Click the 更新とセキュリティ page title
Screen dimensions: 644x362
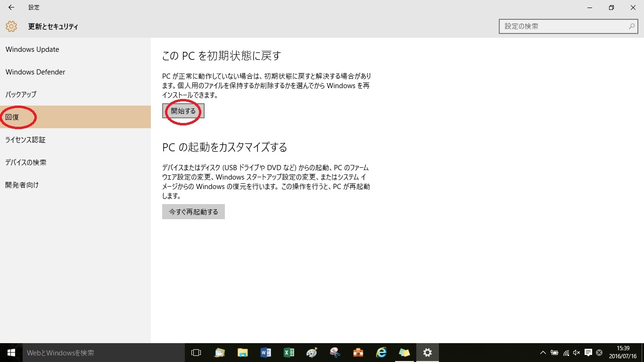(53, 27)
